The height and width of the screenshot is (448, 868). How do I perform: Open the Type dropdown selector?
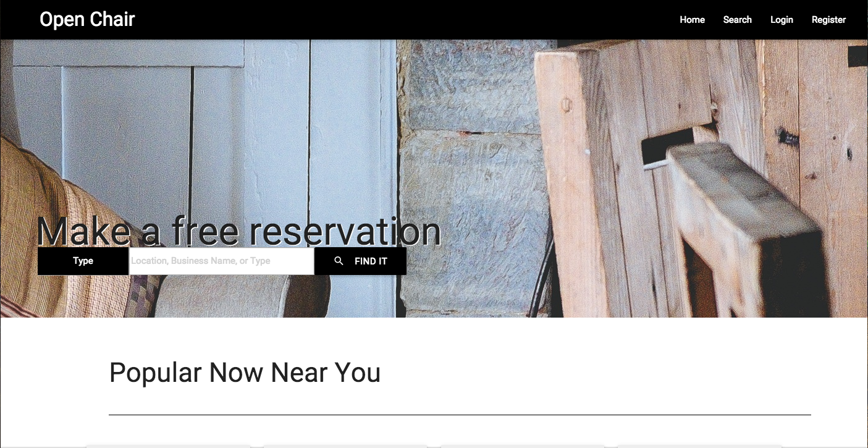click(83, 261)
